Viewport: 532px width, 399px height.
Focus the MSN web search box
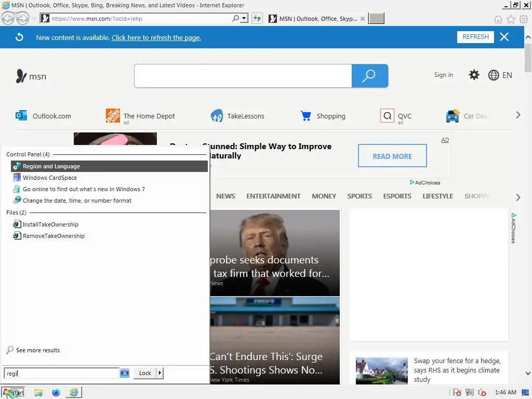(x=243, y=76)
